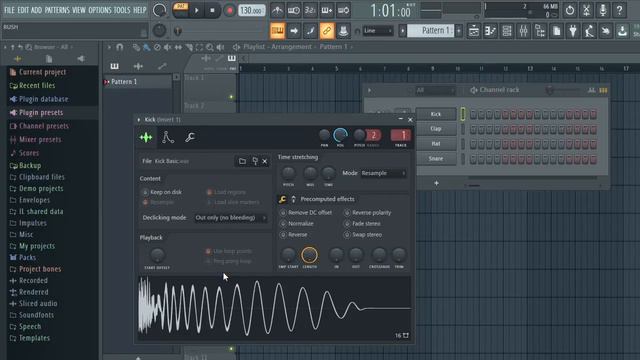Toggle the link chain icon in toolbar
640x360 pixels.
coord(327,31)
